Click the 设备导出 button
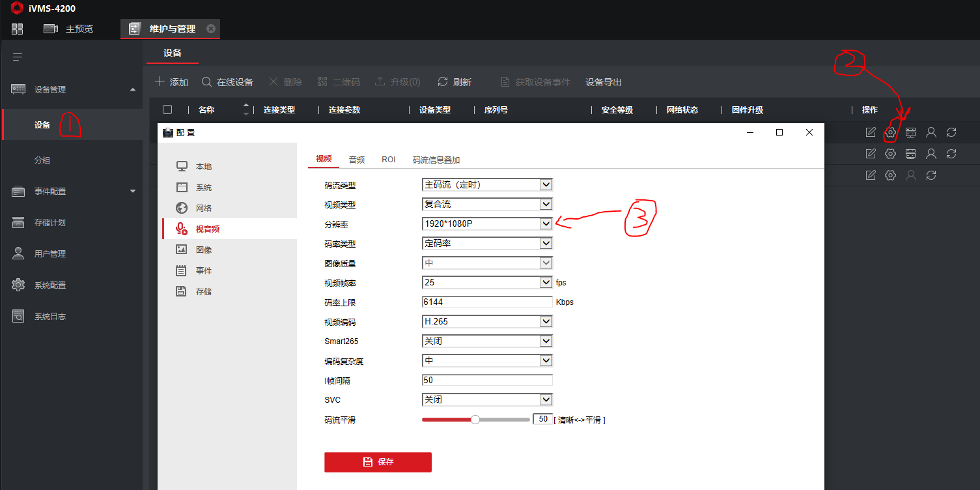 (604, 82)
